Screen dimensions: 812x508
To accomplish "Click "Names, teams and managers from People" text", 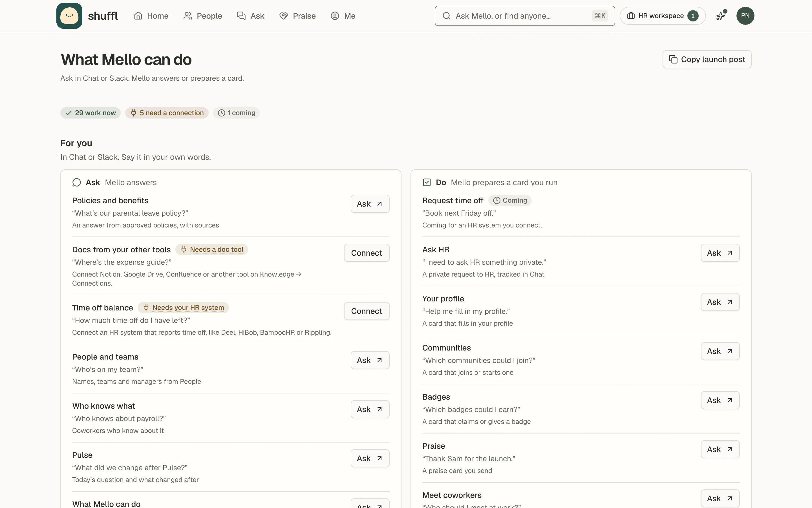I will [136, 382].
